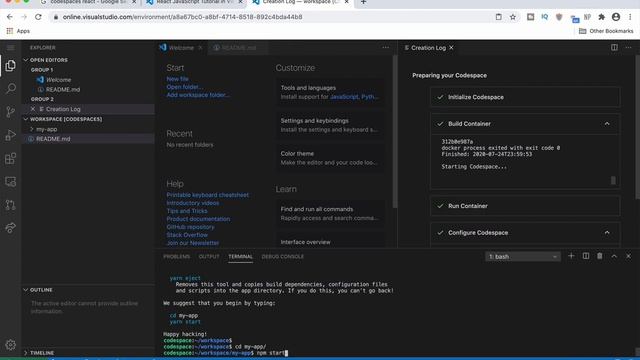Click the New file link
Viewport: 640px width, 360px height.
click(x=178, y=79)
